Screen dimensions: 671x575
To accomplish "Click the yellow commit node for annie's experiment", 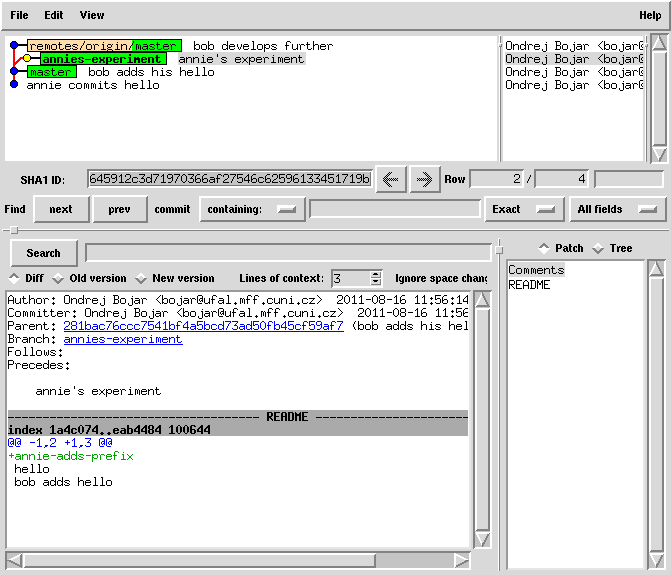I will 27,59.
